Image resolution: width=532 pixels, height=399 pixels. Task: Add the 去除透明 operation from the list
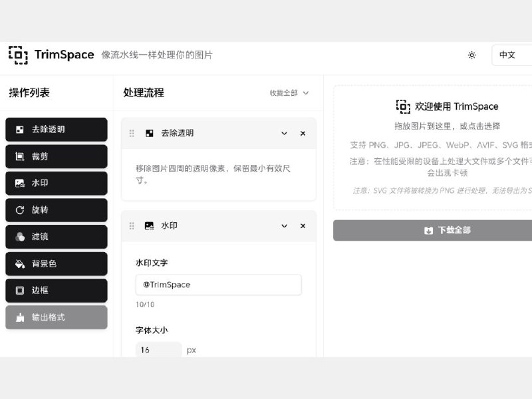click(x=57, y=129)
